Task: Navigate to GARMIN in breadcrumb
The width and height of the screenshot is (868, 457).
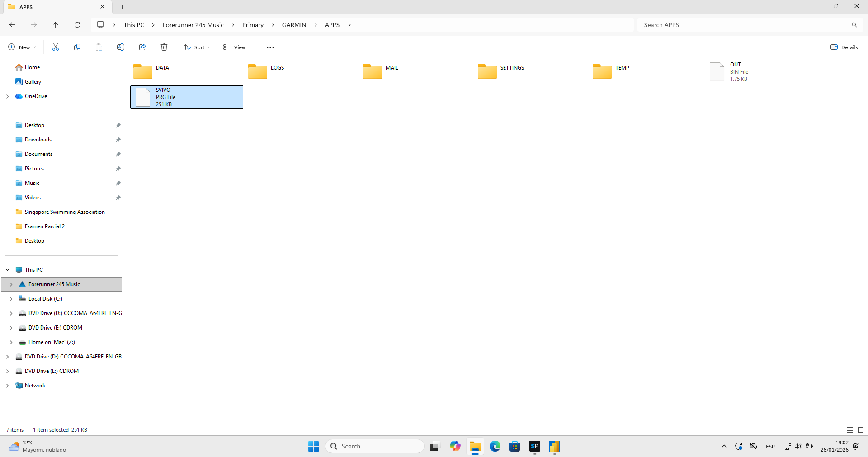Action: [x=294, y=25]
